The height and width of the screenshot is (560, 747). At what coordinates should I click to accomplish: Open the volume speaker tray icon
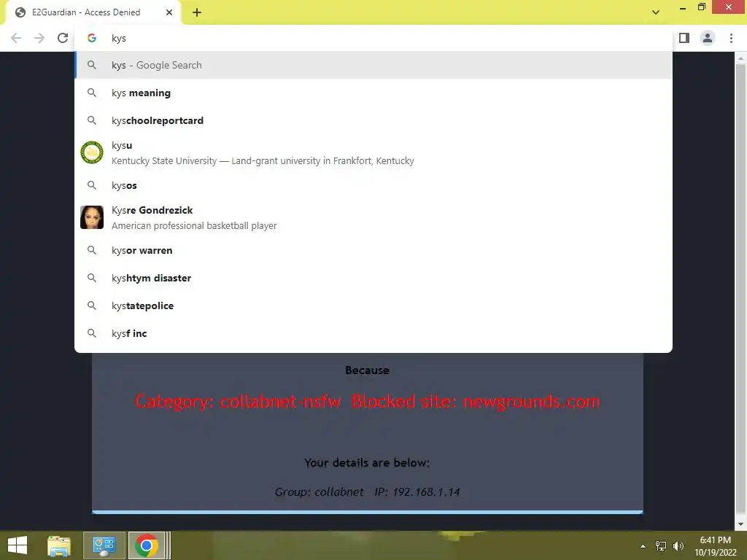point(678,546)
